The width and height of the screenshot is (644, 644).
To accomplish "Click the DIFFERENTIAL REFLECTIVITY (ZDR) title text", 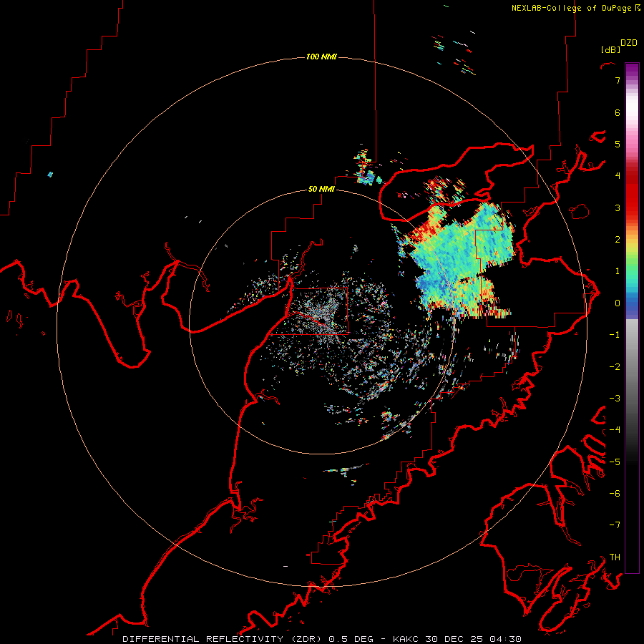I will click(x=223, y=639).
